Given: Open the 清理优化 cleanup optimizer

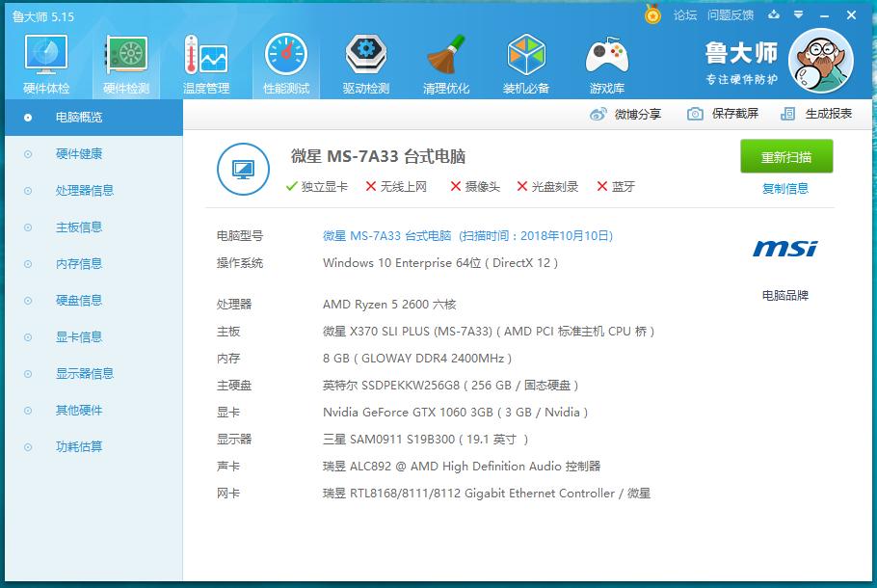Looking at the screenshot, I should tap(444, 62).
